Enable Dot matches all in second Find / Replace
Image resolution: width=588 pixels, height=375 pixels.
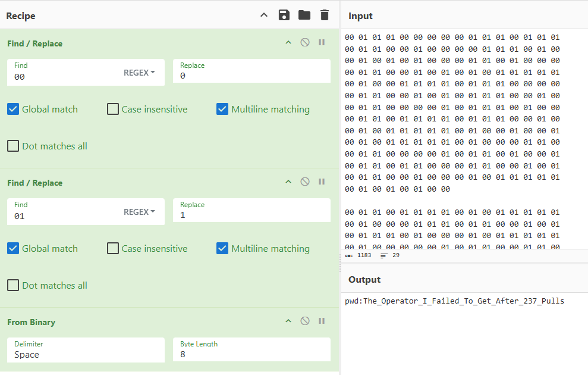[x=13, y=286]
